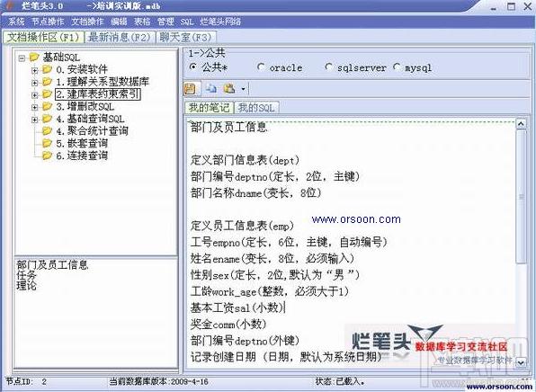
Task: Click the line 定义部门信息表(dept) in notes
Action: coord(245,160)
